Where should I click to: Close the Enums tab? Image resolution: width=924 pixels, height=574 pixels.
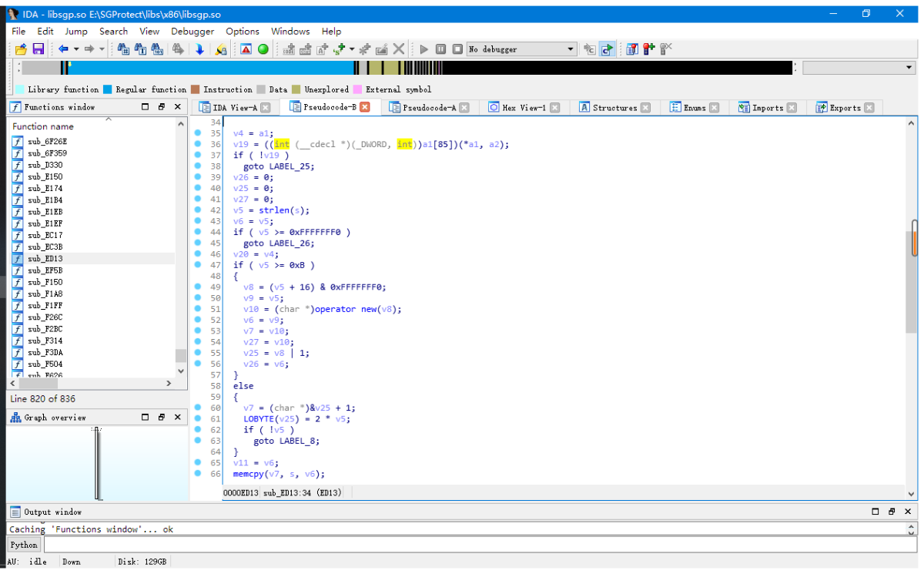pyautogui.click(x=714, y=108)
